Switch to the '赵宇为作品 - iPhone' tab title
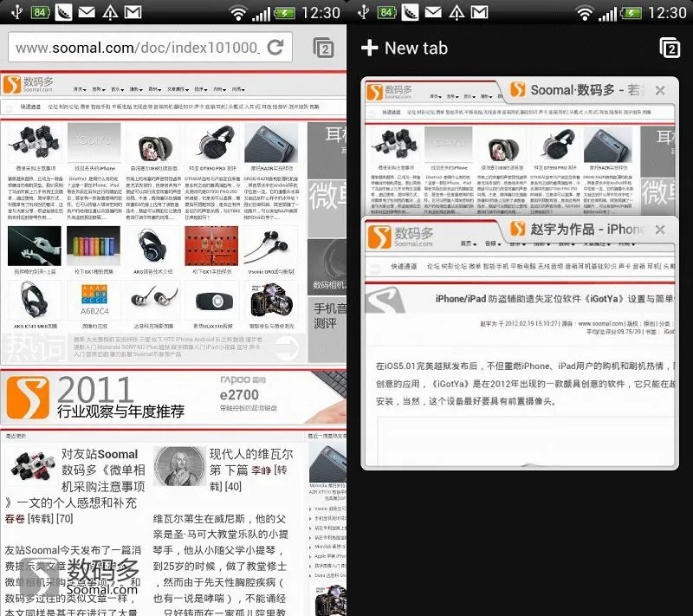 (x=586, y=230)
